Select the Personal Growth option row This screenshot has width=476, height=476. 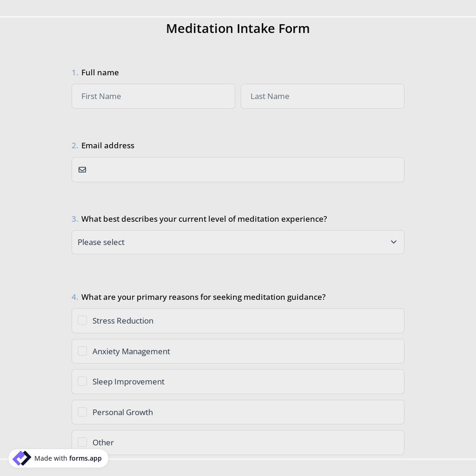pyautogui.click(x=238, y=412)
